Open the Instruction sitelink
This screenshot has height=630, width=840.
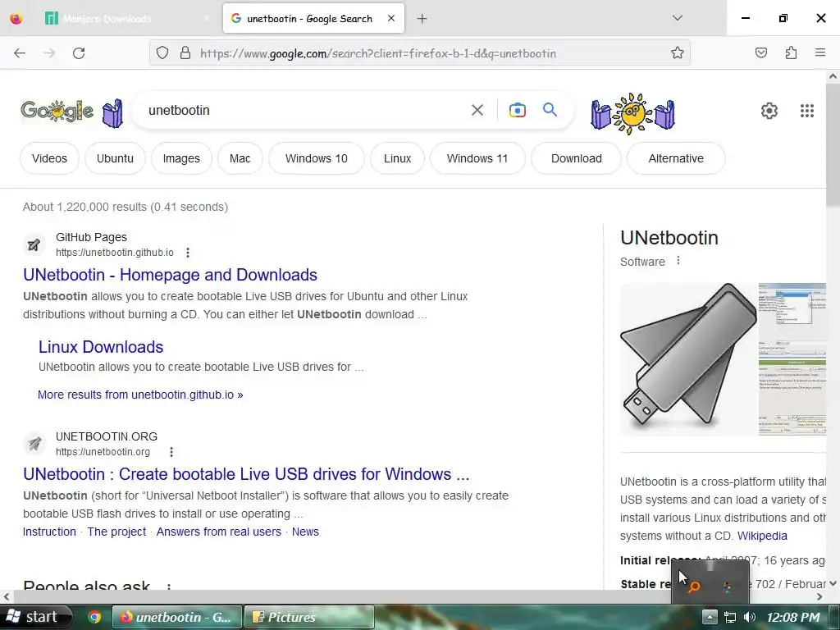(49, 532)
